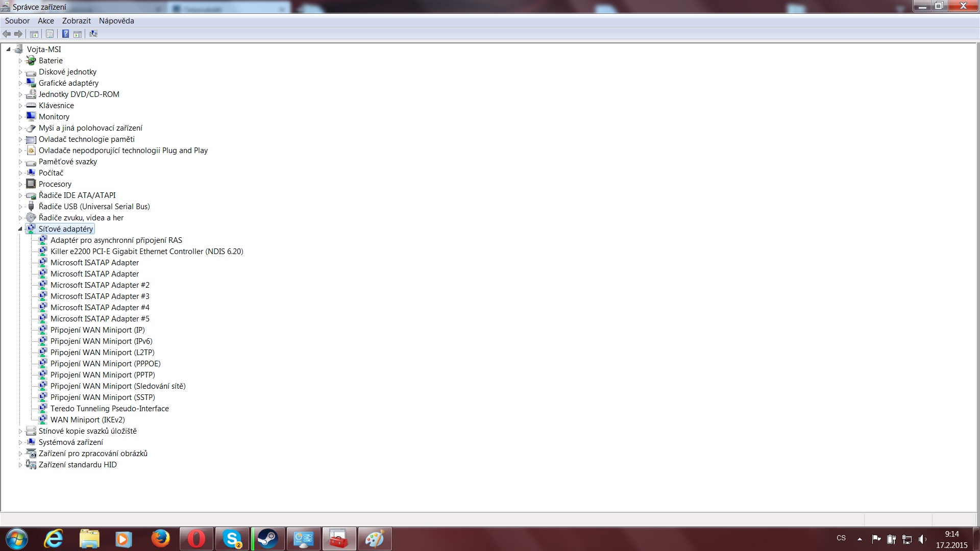Click the Properties toolbar icon
980x551 pixels.
pos(50,34)
